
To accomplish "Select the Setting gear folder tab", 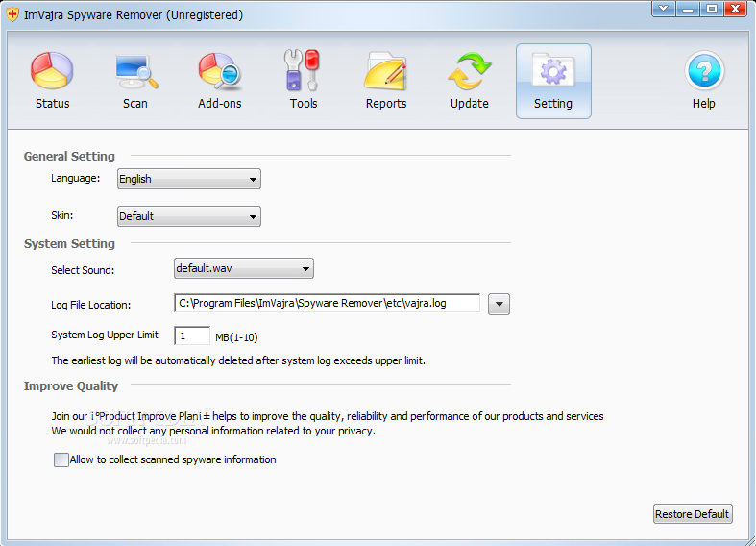I will 553,81.
